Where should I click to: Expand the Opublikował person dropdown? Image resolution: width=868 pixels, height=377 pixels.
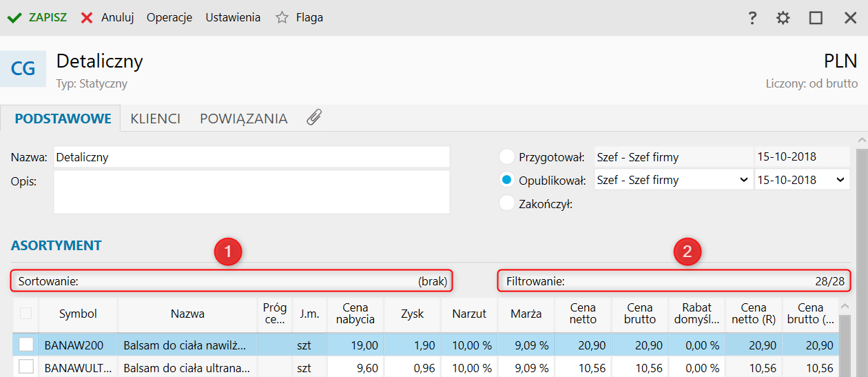743,180
